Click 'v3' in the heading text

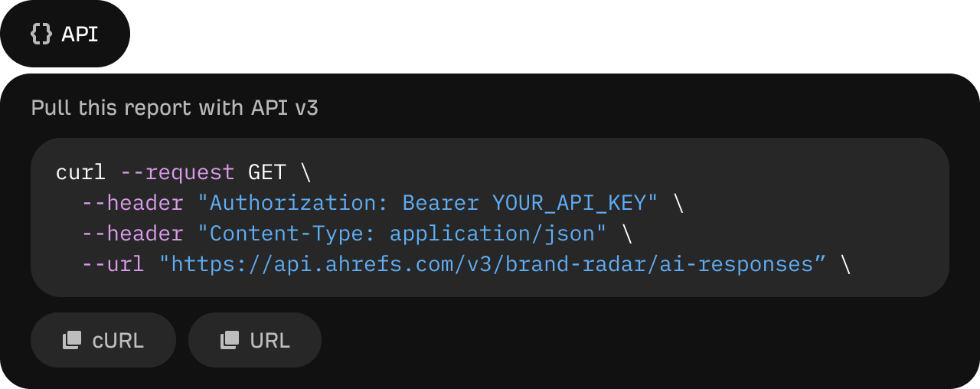pyautogui.click(x=306, y=108)
